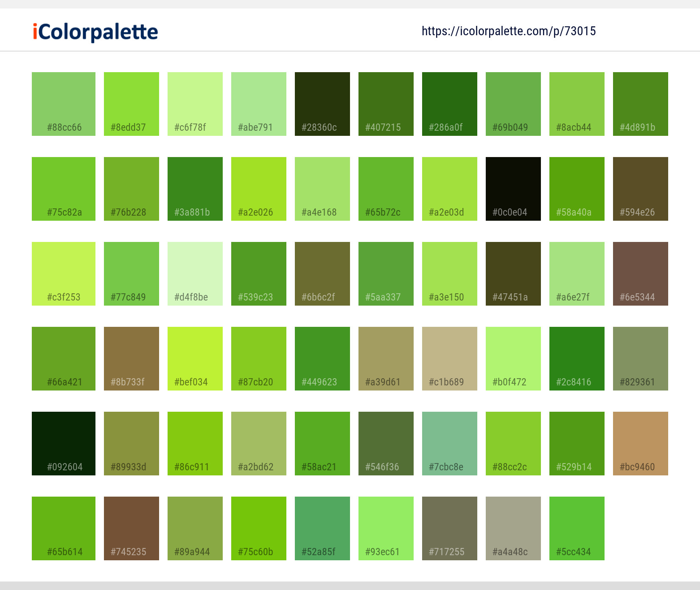This screenshot has height=590, width=700.
Task: Select the #87cb20 swatch
Action: pyautogui.click(x=259, y=359)
